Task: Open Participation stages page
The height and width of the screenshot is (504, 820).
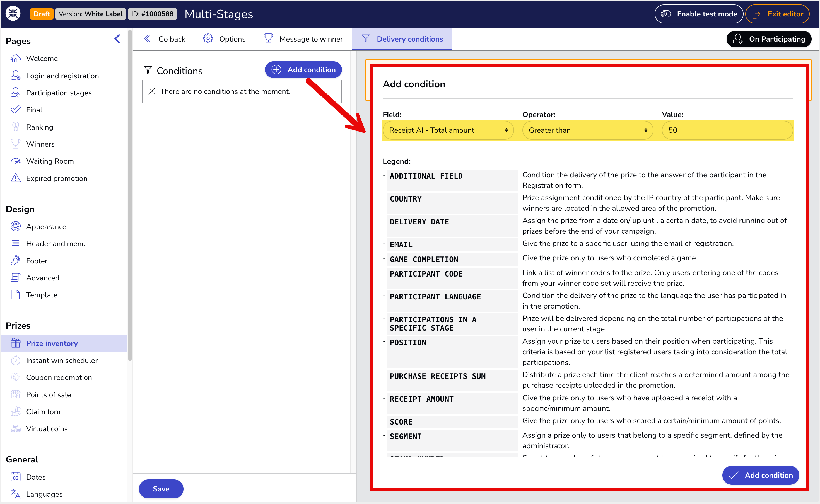Action: pos(59,93)
